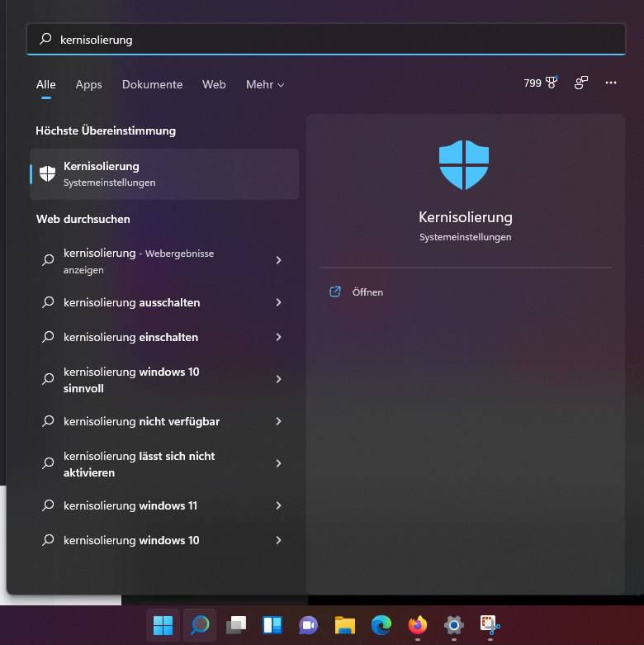This screenshot has width=644, height=645.
Task: Select kernisolierung lässt sich nicht aktivieren
Action: (x=164, y=463)
